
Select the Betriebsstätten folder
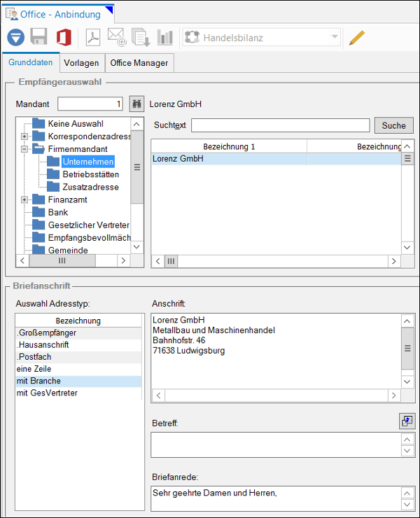click(x=90, y=174)
